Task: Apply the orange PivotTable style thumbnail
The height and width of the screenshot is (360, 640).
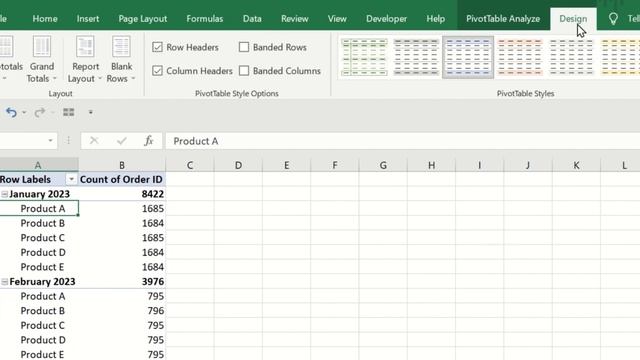Action: [520, 57]
